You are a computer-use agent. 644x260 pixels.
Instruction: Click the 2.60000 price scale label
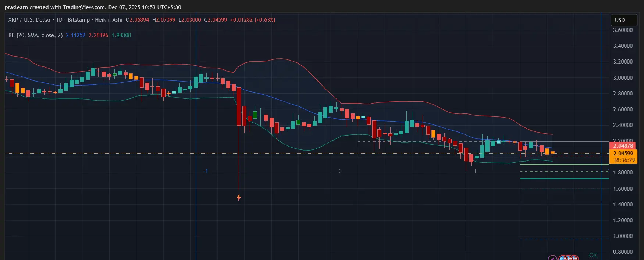623,109
